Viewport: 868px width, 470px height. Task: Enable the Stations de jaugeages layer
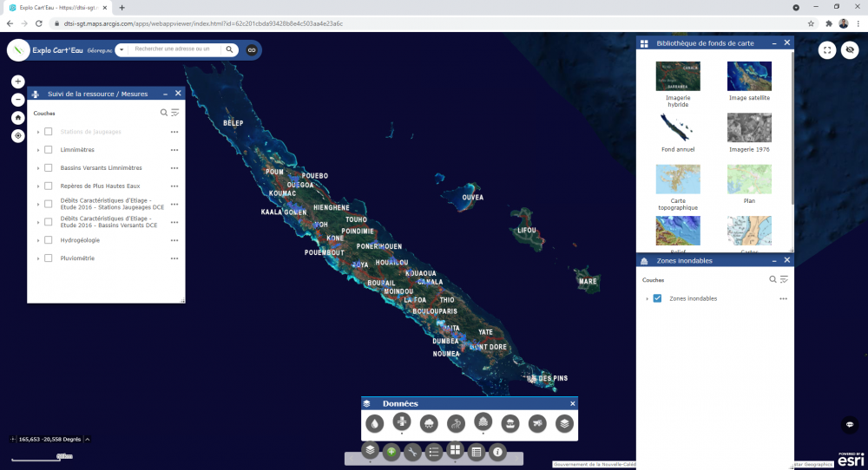48,132
